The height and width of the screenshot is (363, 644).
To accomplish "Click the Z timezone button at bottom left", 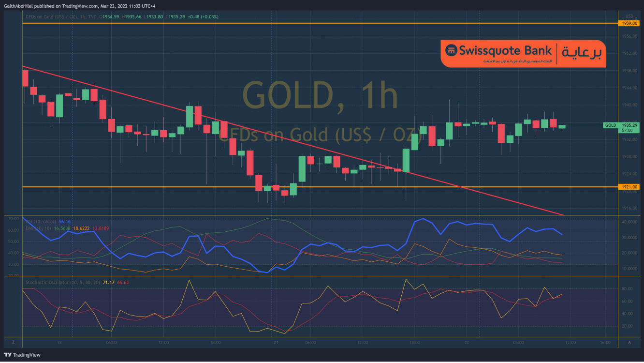I will point(13,342).
